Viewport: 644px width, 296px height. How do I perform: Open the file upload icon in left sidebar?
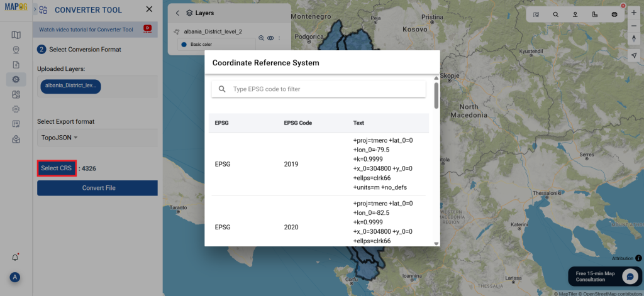[x=16, y=65]
